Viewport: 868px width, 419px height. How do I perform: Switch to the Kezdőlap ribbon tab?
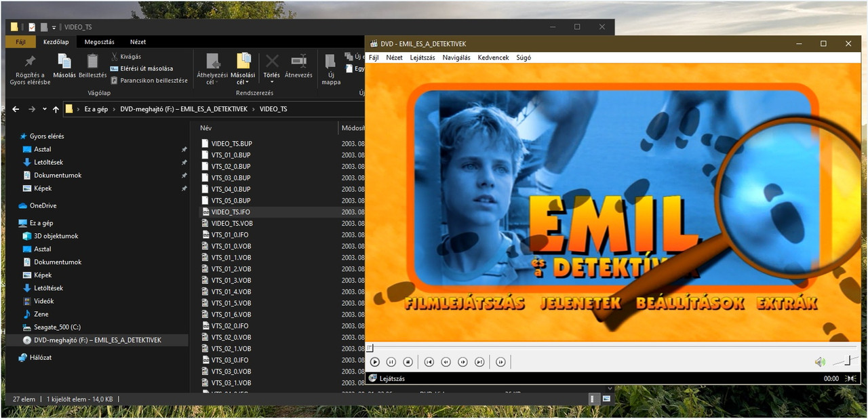coord(56,42)
